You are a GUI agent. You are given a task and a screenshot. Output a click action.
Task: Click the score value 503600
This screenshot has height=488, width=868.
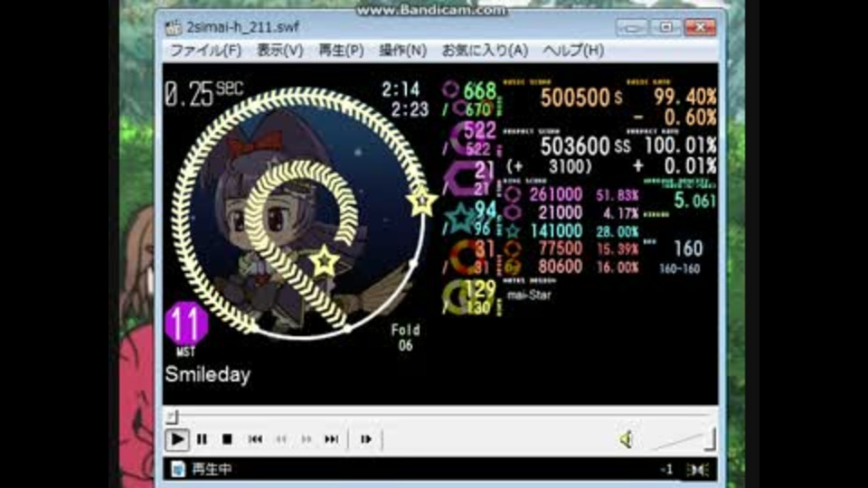[575, 146]
